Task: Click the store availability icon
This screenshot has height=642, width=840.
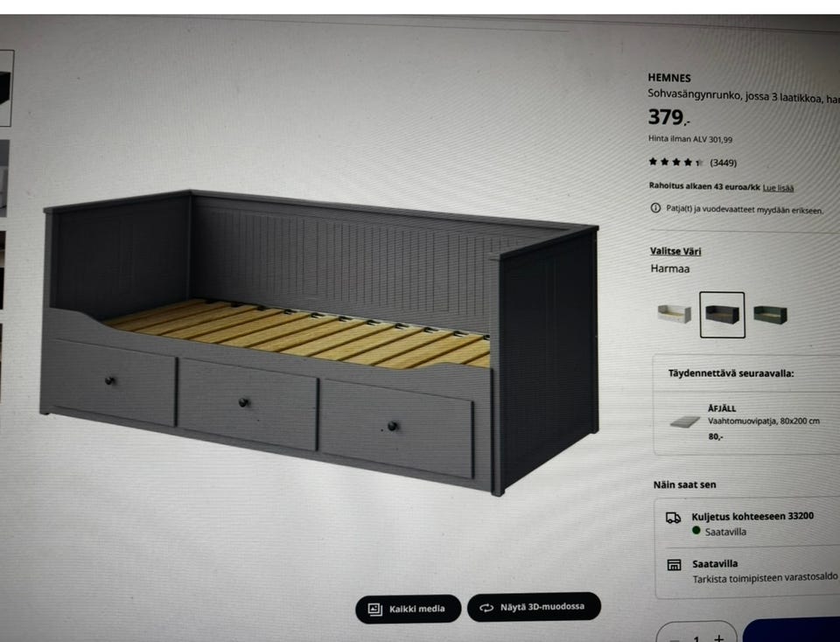Action: (674, 565)
